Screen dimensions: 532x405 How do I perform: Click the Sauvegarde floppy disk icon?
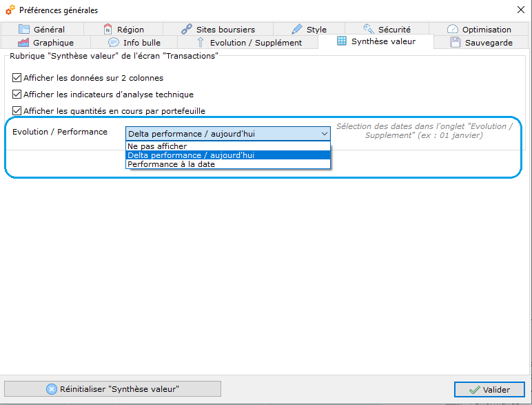coord(456,43)
